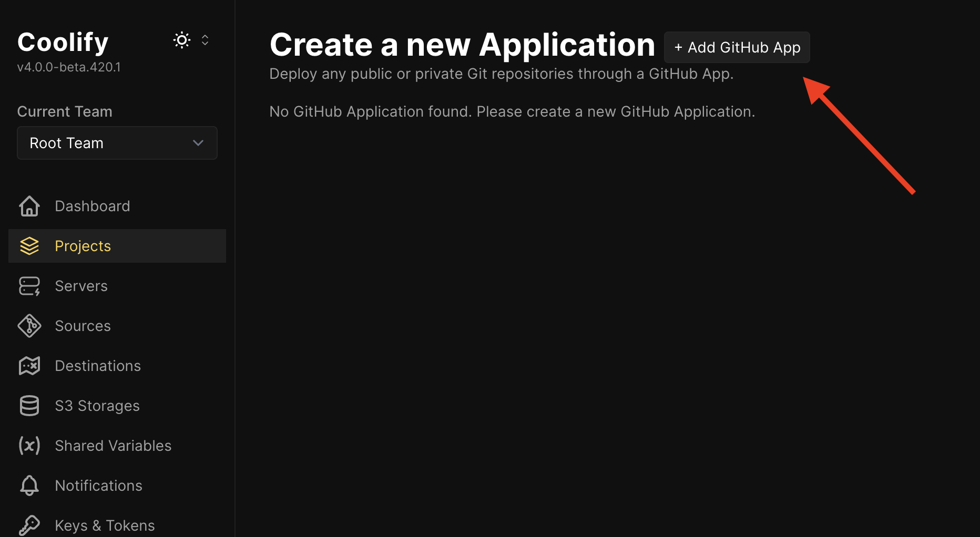Open Dashboard from the sidebar
The height and width of the screenshot is (537, 980).
117,206
